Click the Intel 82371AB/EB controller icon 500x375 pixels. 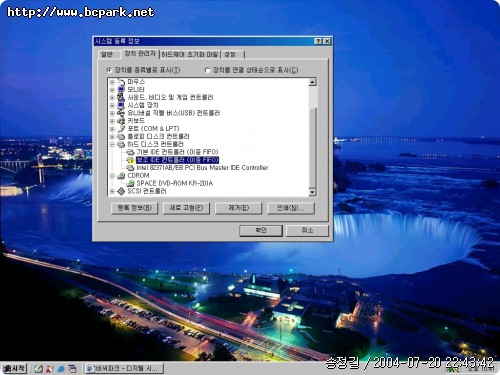(130, 168)
